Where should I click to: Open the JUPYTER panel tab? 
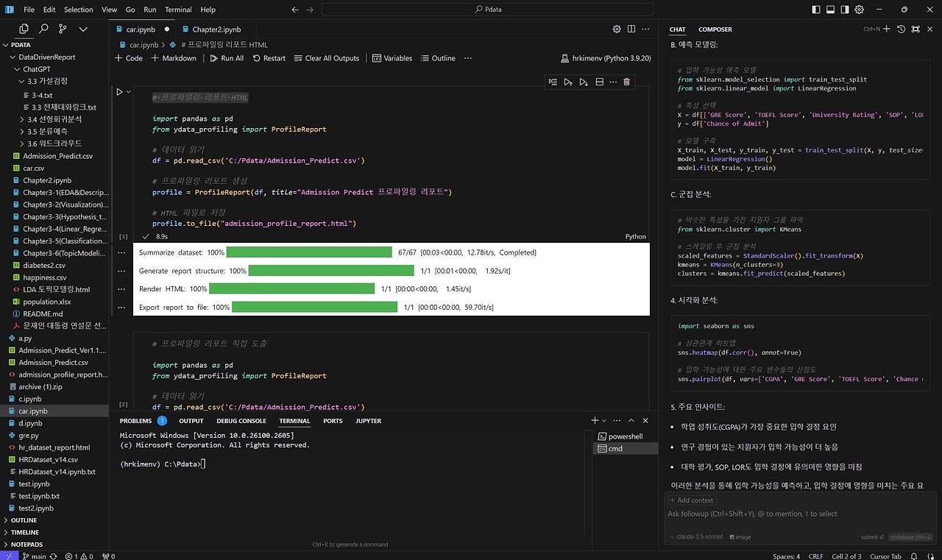pos(368,421)
